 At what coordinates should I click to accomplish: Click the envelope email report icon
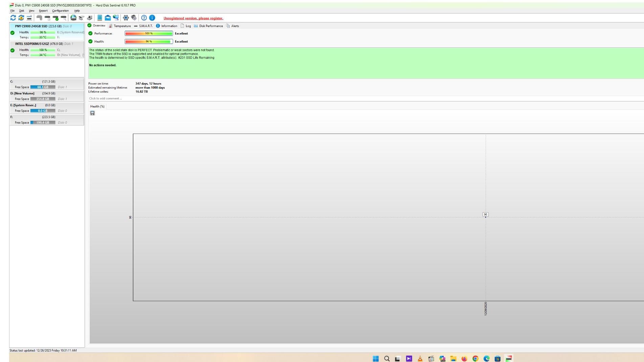[108, 18]
